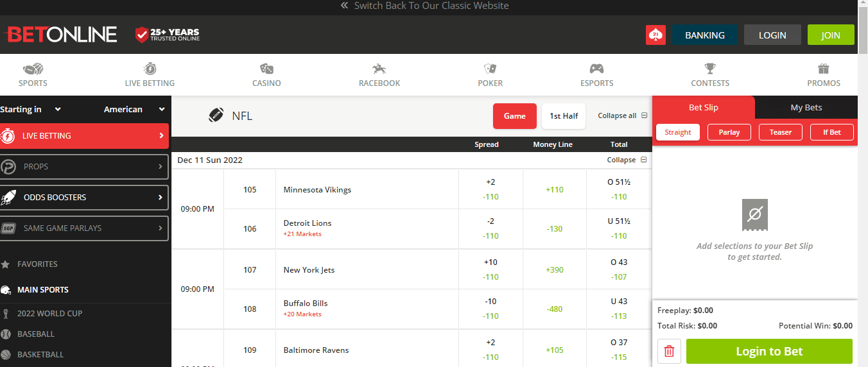Click the double-arrow back icon in top bar

point(344,6)
